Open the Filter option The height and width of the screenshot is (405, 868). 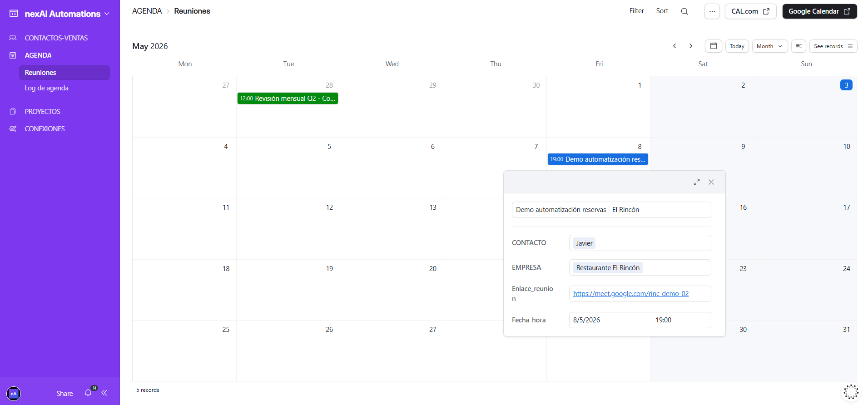636,11
